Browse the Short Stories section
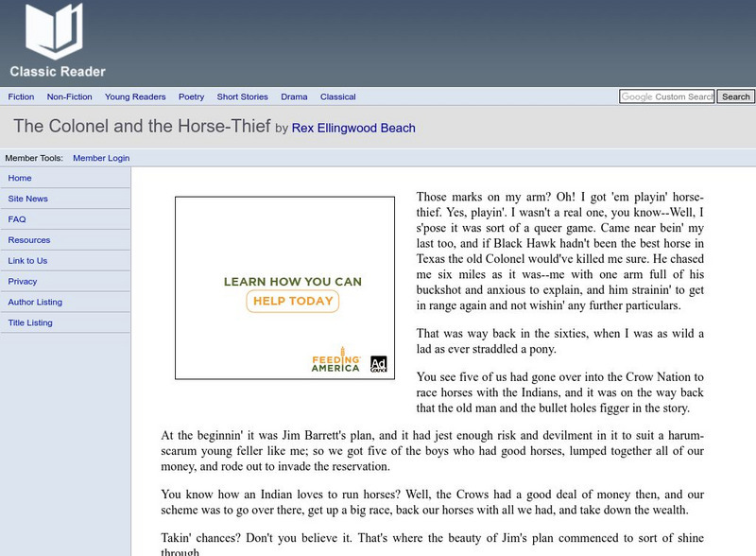Viewport: 756px width, 556px height. click(243, 96)
